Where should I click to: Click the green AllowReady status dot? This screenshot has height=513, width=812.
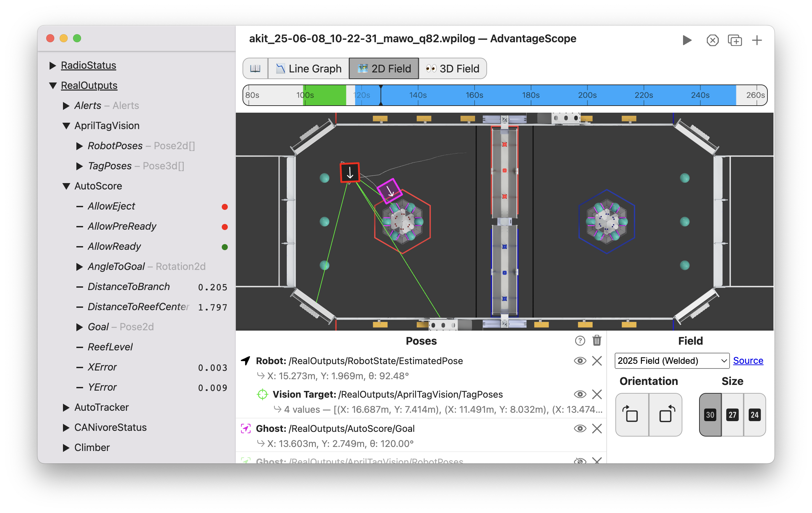224,247
